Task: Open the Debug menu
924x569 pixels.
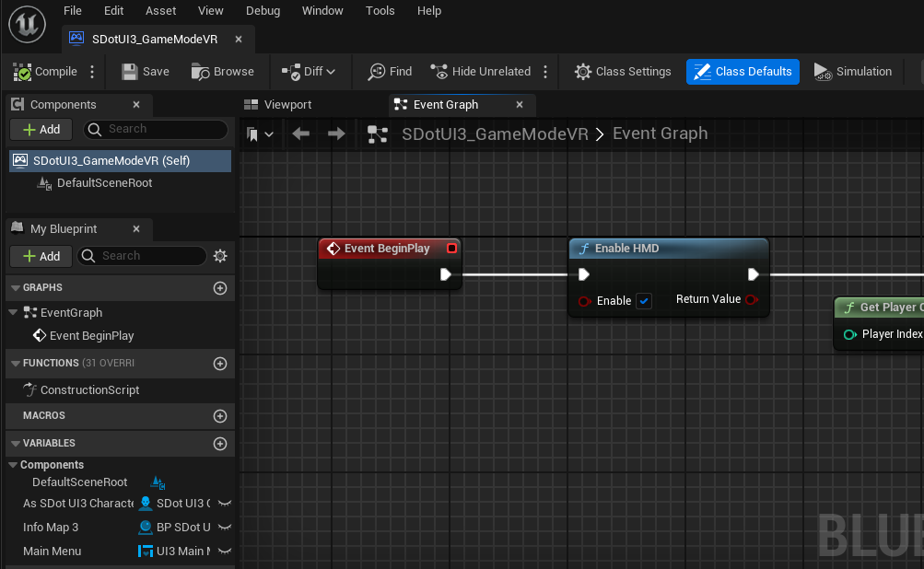Action: pos(263,11)
